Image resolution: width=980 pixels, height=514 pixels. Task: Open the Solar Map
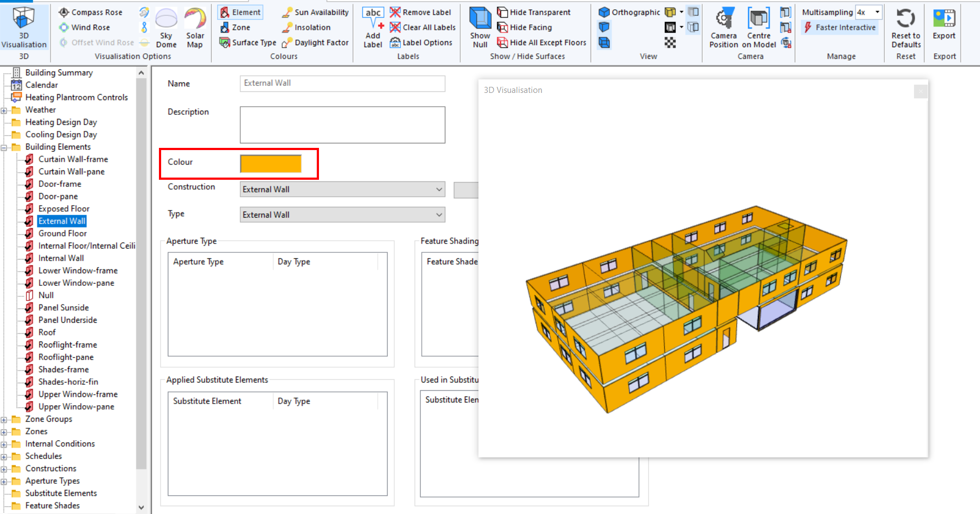point(195,27)
